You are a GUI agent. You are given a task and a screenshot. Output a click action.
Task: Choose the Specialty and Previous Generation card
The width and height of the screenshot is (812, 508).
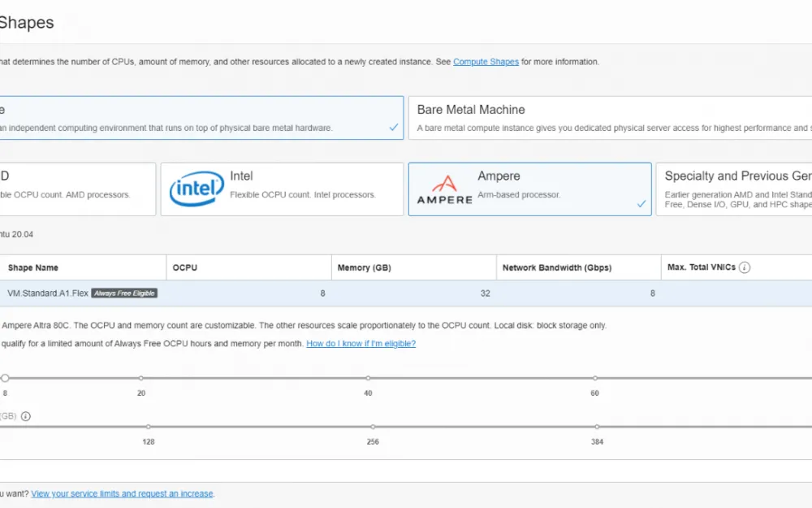(x=734, y=189)
